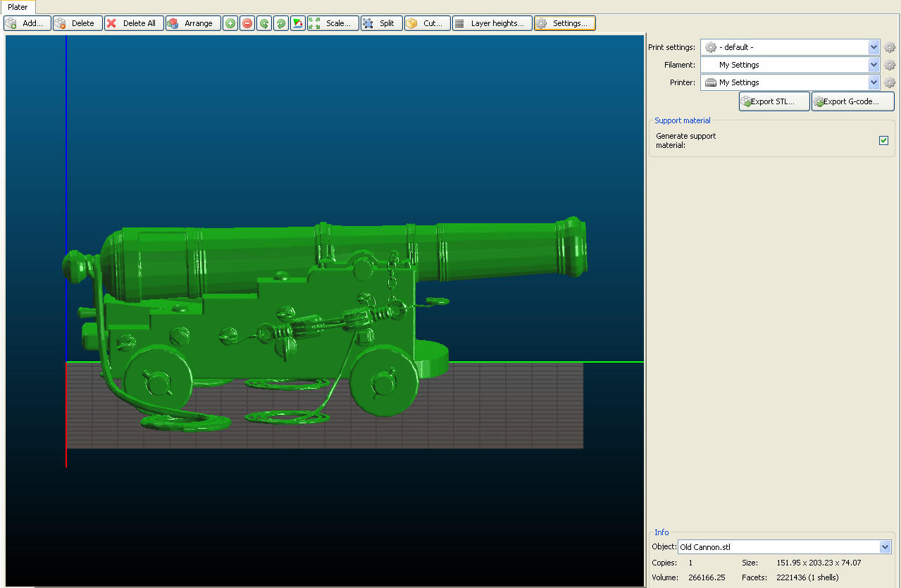The width and height of the screenshot is (901, 588).
Task: Rotate model 45° counter-clockwise icon
Action: (264, 23)
